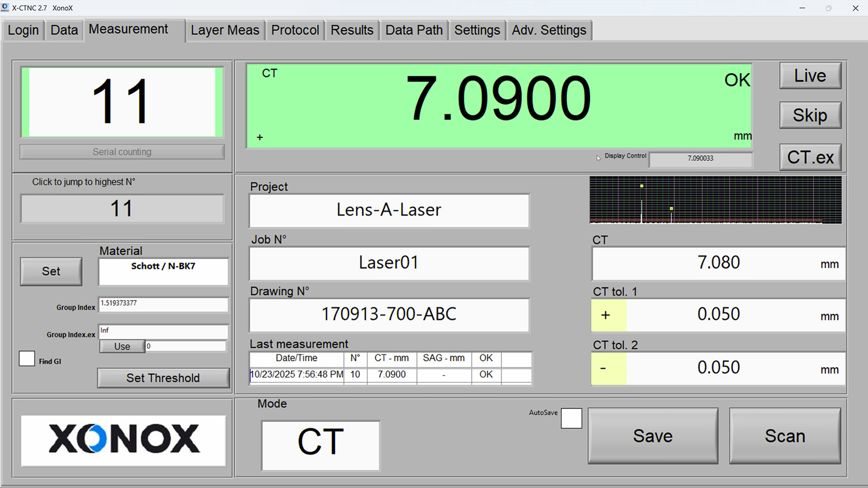868x488 pixels.
Task: Click the Skip button
Action: click(810, 115)
